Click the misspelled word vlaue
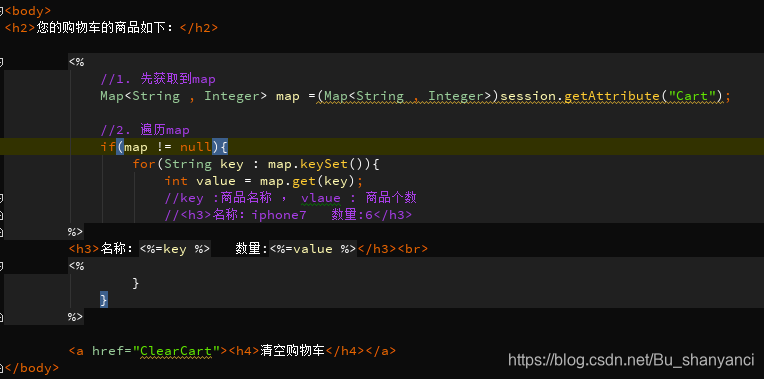Image resolution: width=764 pixels, height=379 pixels. [x=321, y=198]
